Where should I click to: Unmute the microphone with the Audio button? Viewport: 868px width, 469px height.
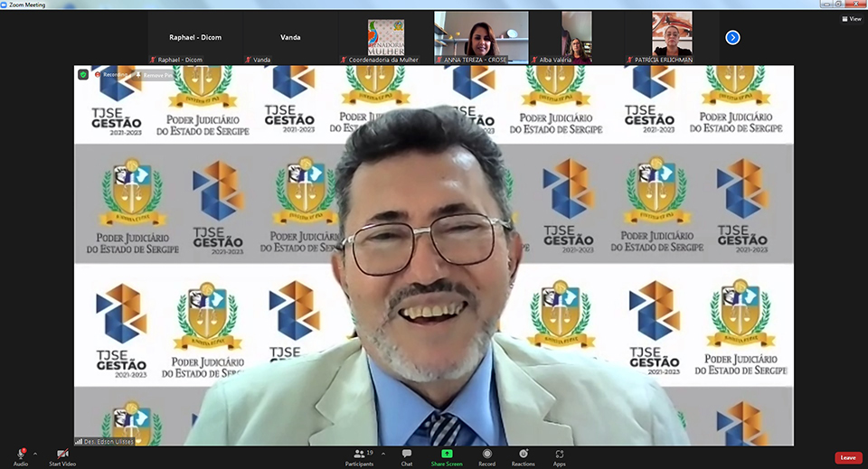[x=20, y=455]
